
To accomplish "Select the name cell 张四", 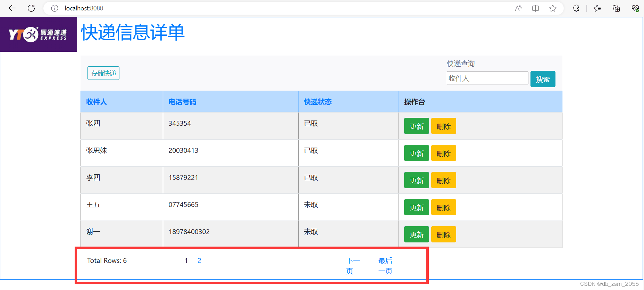I will point(93,123).
